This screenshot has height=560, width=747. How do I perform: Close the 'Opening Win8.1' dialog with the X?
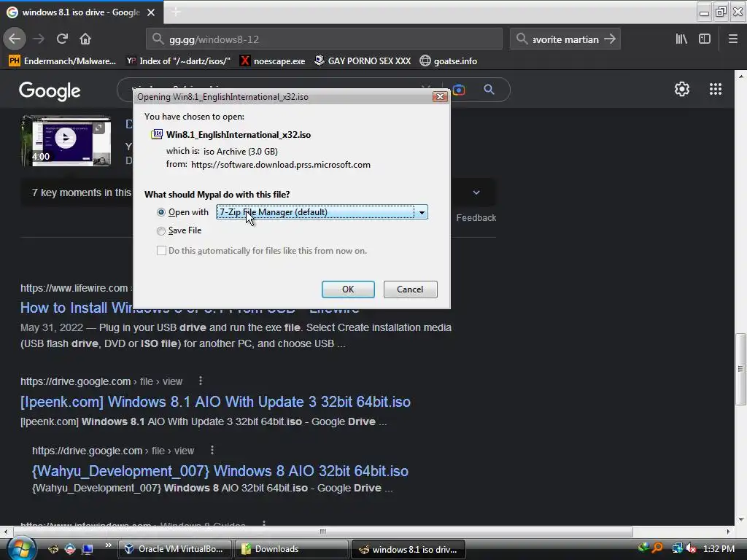tap(440, 97)
